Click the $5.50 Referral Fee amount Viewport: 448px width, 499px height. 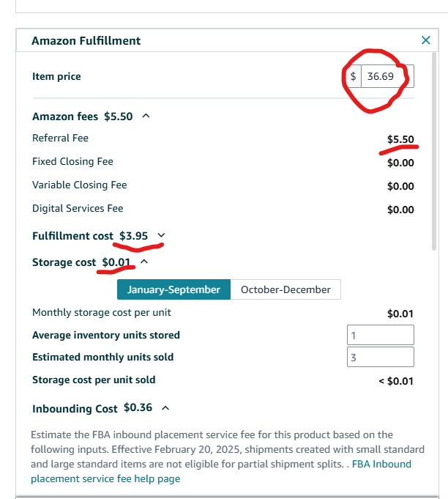(x=400, y=139)
